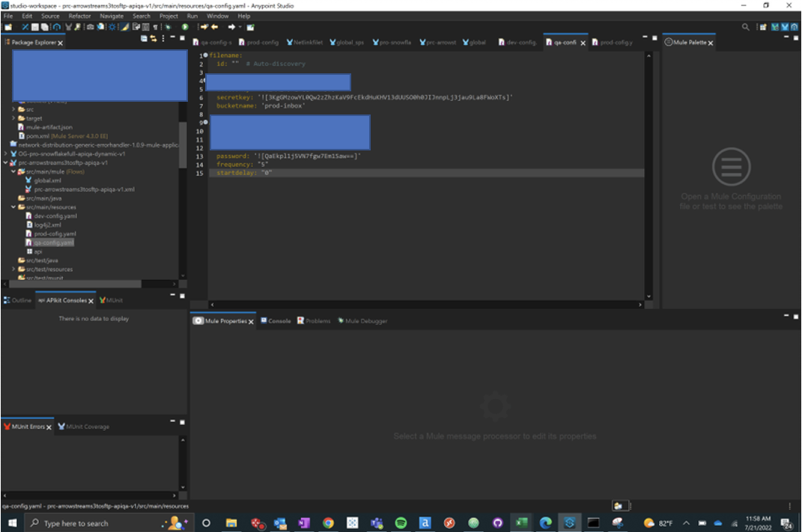Click the toolbar Search magnifier icon

click(745, 27)
